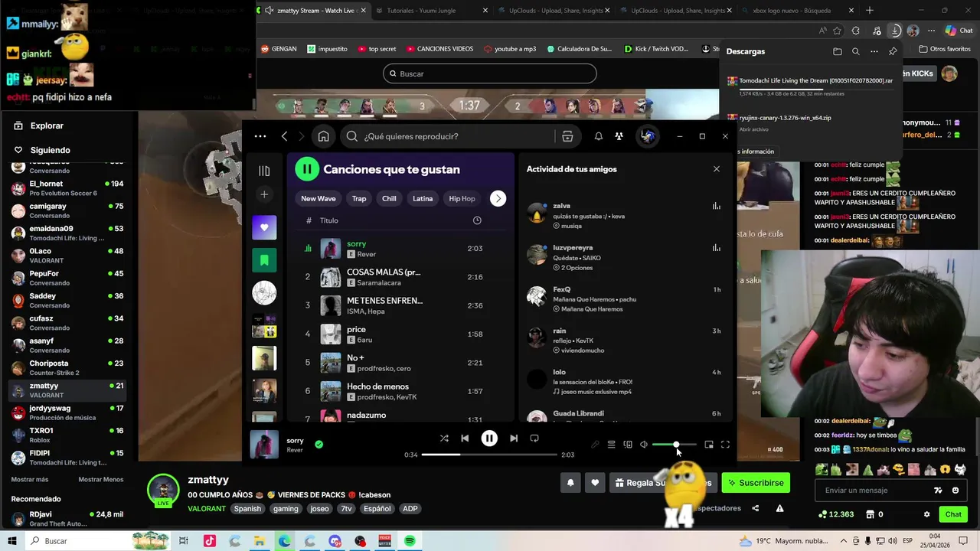The height and width of the screenshot is (551, 980).
Task: Pause playlist with green button by title
Action: point(307,169)
